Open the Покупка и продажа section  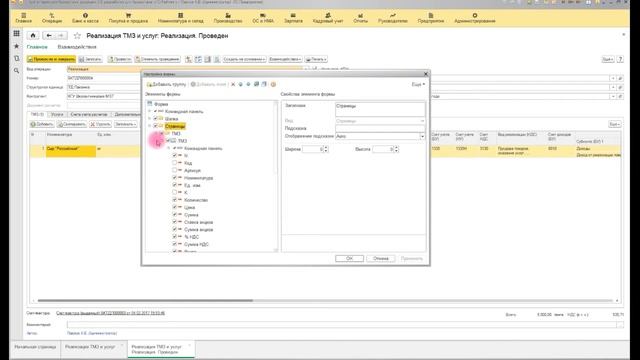pos(128,18)
